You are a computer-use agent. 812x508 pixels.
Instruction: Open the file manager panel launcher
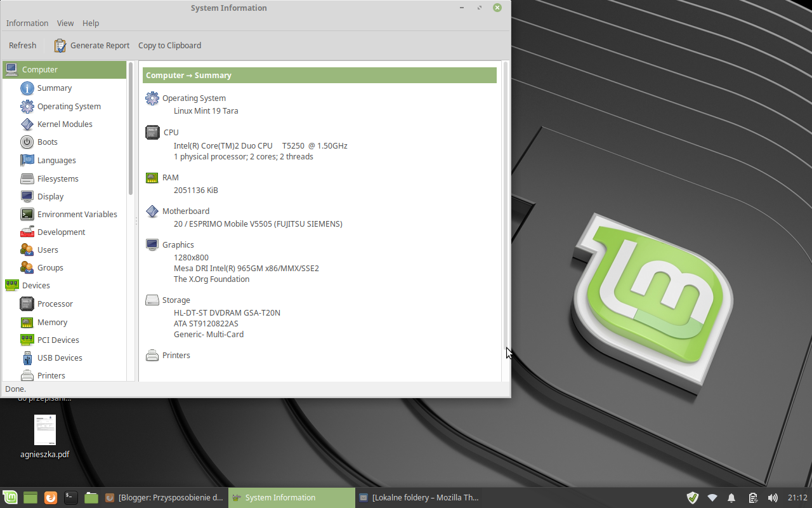click(x=91, y=498)
